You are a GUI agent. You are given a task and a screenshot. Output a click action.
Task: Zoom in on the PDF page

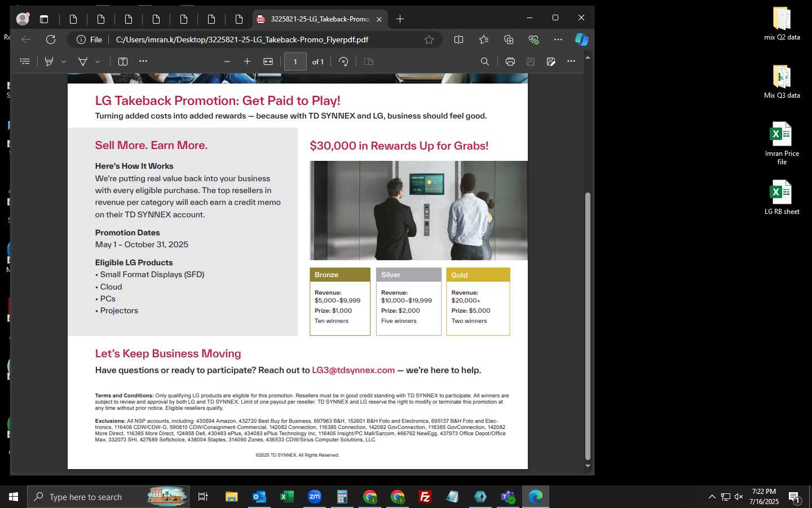(x=247, y=62)
